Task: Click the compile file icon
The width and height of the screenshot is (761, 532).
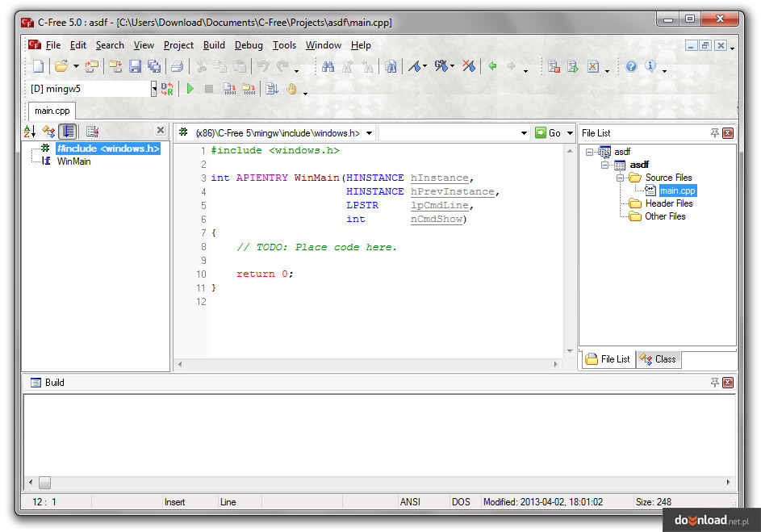Action: tap(229, 89)
